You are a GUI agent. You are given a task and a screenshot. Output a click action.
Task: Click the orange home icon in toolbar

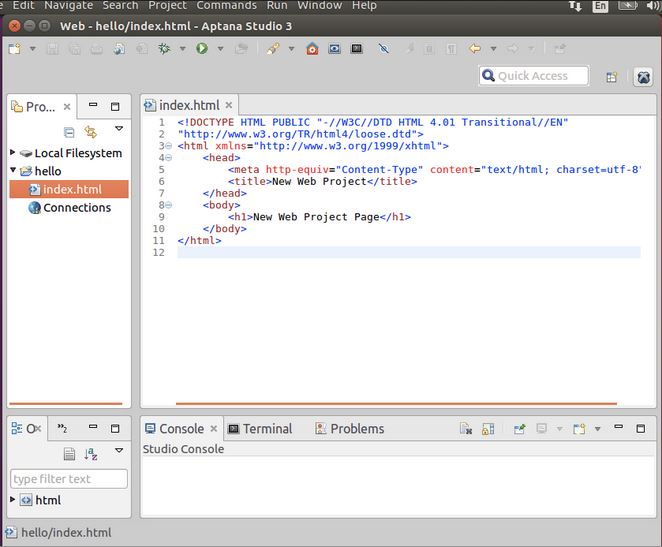(312, 49)
